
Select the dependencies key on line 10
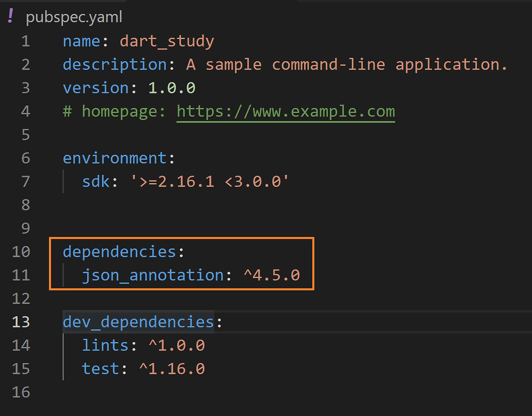[x=120, y=252]
